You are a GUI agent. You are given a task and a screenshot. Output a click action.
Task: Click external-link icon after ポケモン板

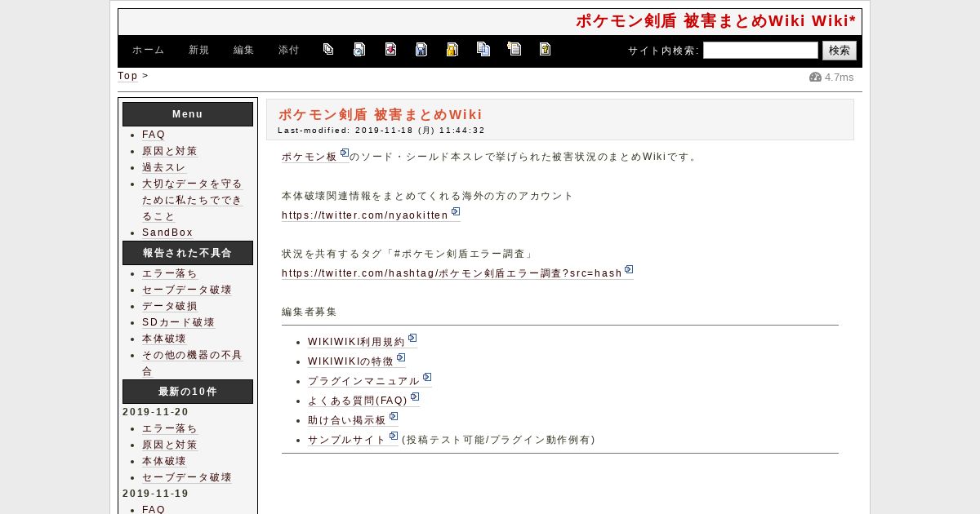(x=344, y=153)
